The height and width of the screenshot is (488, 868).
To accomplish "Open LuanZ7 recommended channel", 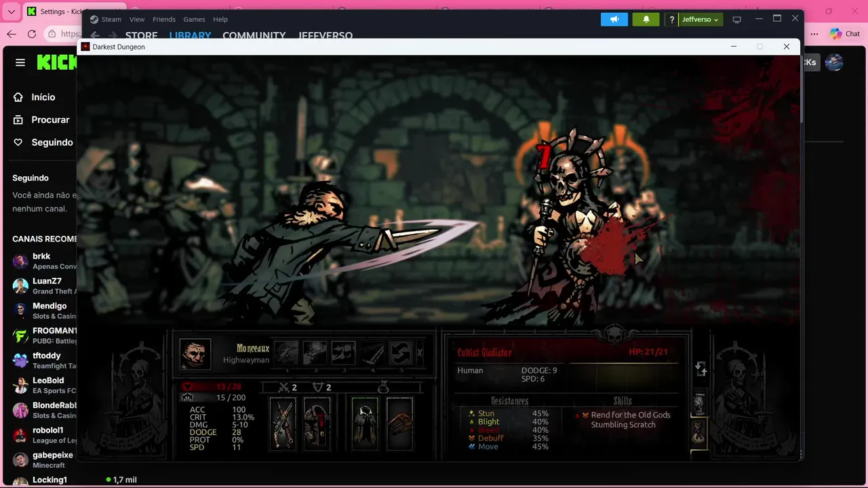I will click(x=44, y=286).
